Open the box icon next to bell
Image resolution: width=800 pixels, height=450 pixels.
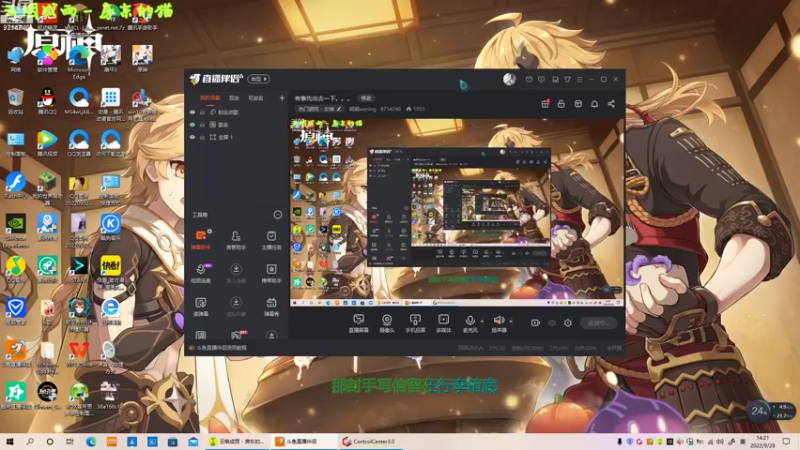click(578, 104)
